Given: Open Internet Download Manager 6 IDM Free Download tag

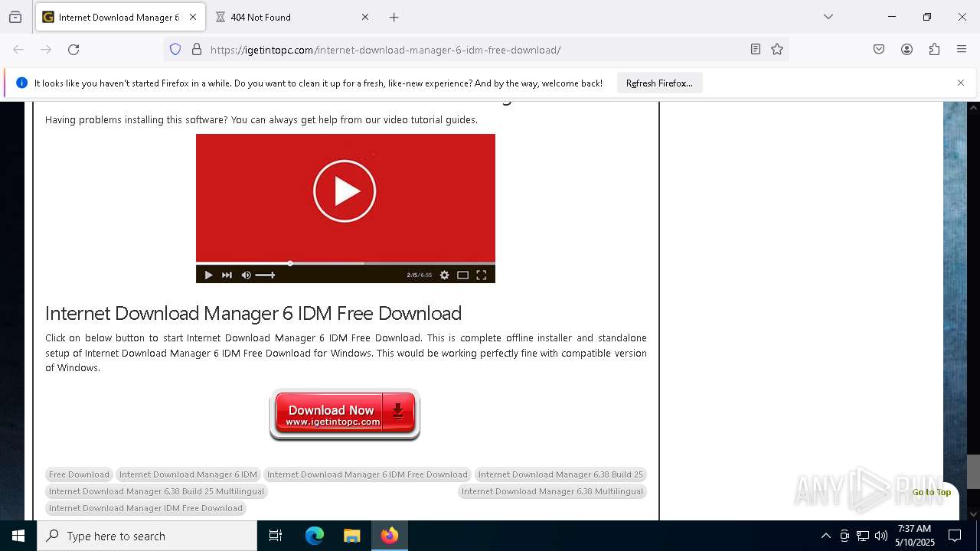Looking at the screenshot, I should (367, 474).
